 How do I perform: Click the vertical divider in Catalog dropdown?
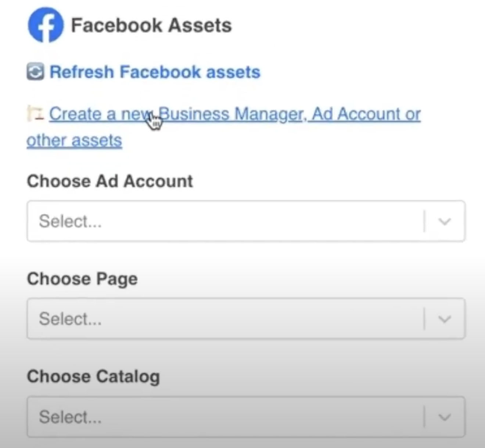[424, 417]
